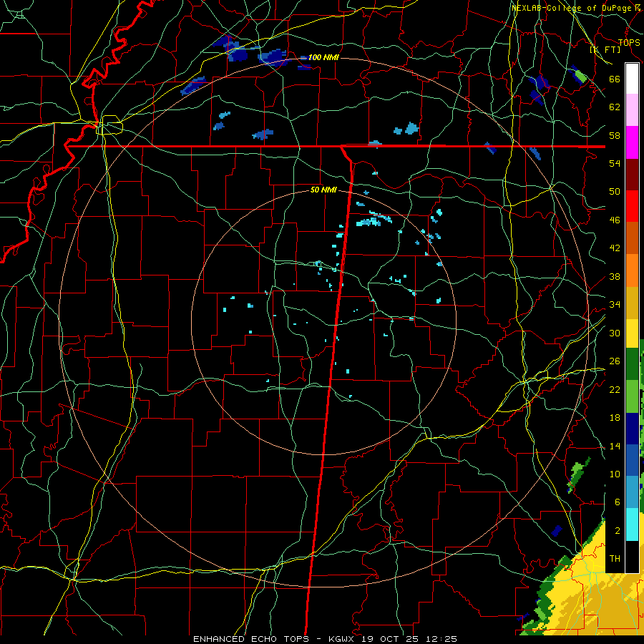Click the '54' legend value

point(615,163)
